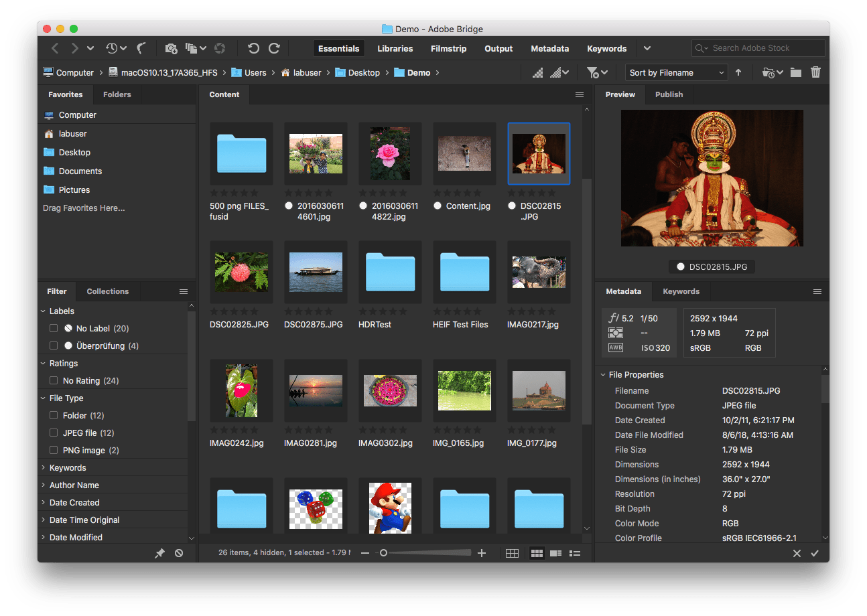Create a new folder with the folder icon
This screenshot has width=867, height=616.
coord(795,72)
